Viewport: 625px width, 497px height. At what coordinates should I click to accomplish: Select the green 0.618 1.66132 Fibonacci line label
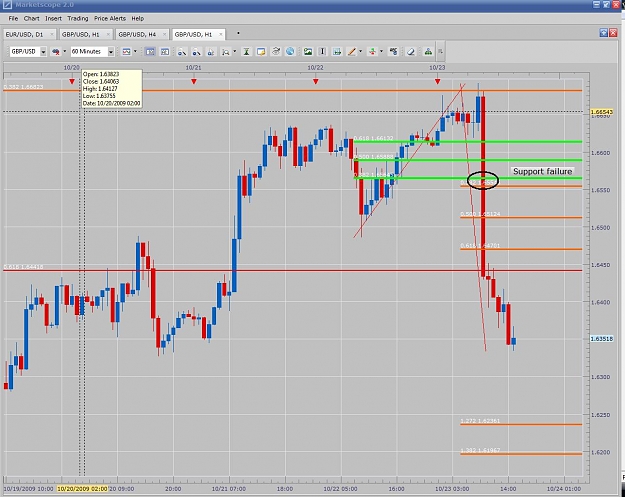pyautogui.click(x=373, y=138)
